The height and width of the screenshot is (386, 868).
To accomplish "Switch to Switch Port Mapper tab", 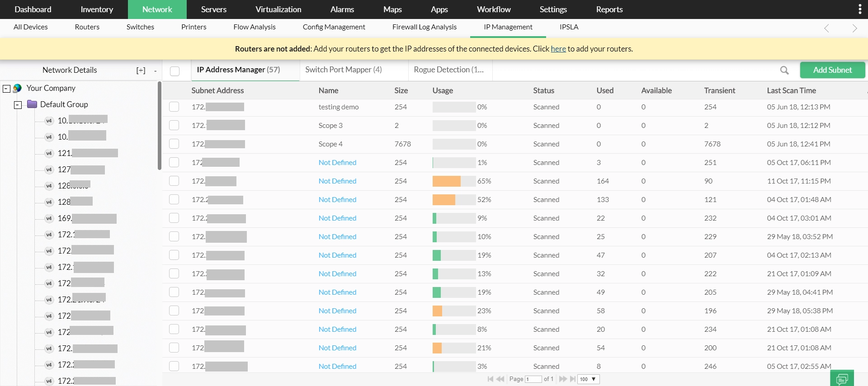I will coord(344,70).
